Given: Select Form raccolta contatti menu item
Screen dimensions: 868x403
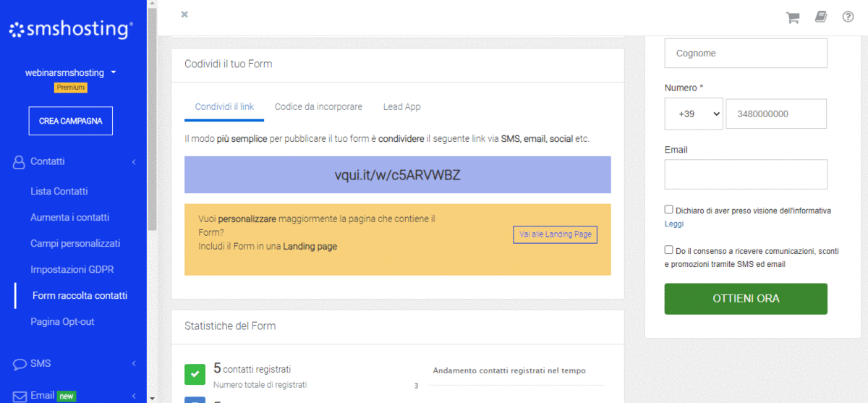Looking at the screenshot, I should click(80, 296).
